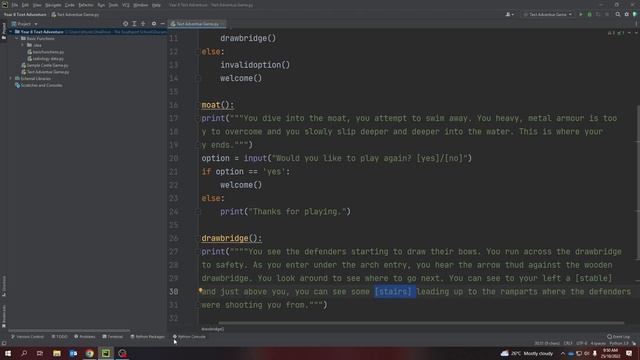Open the Help menu
This screenshot has height=360, width=640.
pyautogui.click(x=156, y=5)
